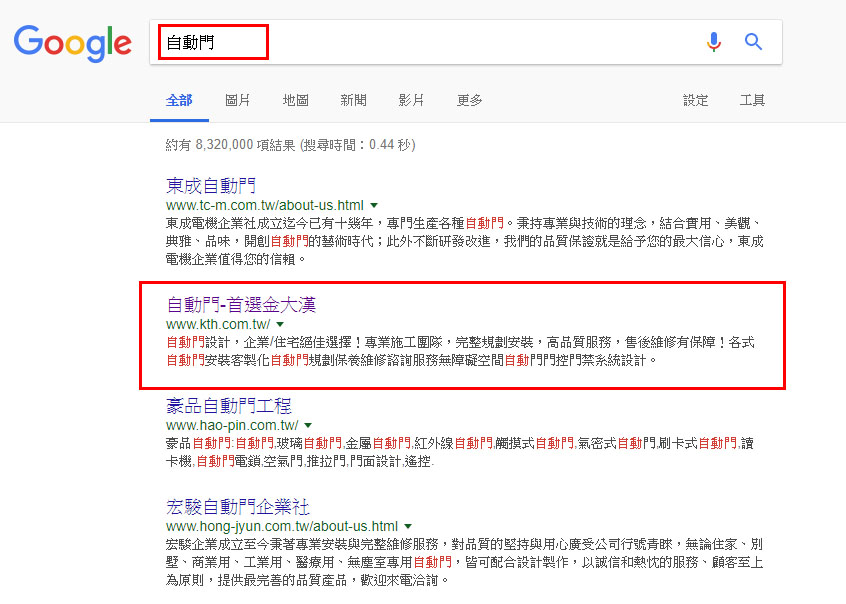
Task: Click the magnifying glass search button
Action: coord(753,42)
